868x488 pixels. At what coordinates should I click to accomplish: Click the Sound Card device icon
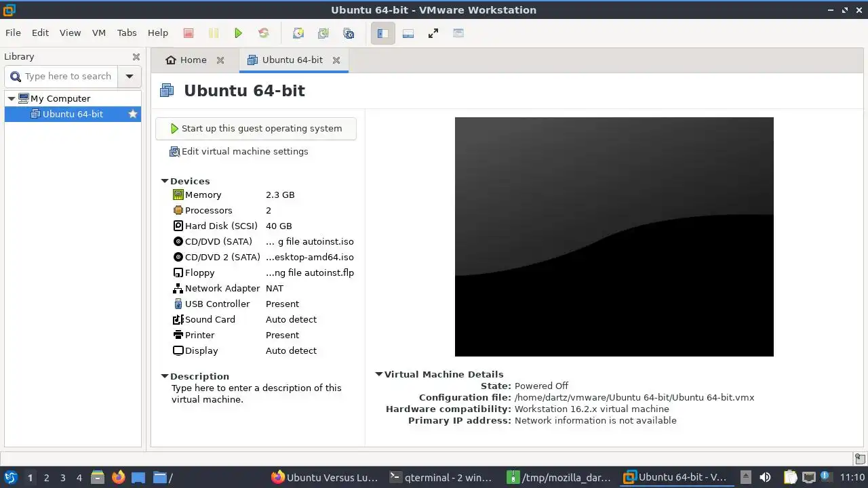pos(178,319)
